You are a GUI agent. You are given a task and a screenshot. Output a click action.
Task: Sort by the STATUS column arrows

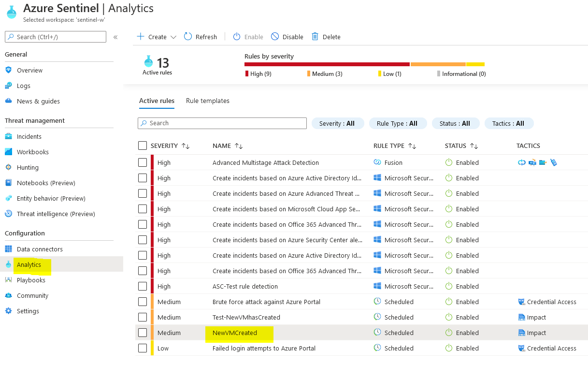coord(474,146)
